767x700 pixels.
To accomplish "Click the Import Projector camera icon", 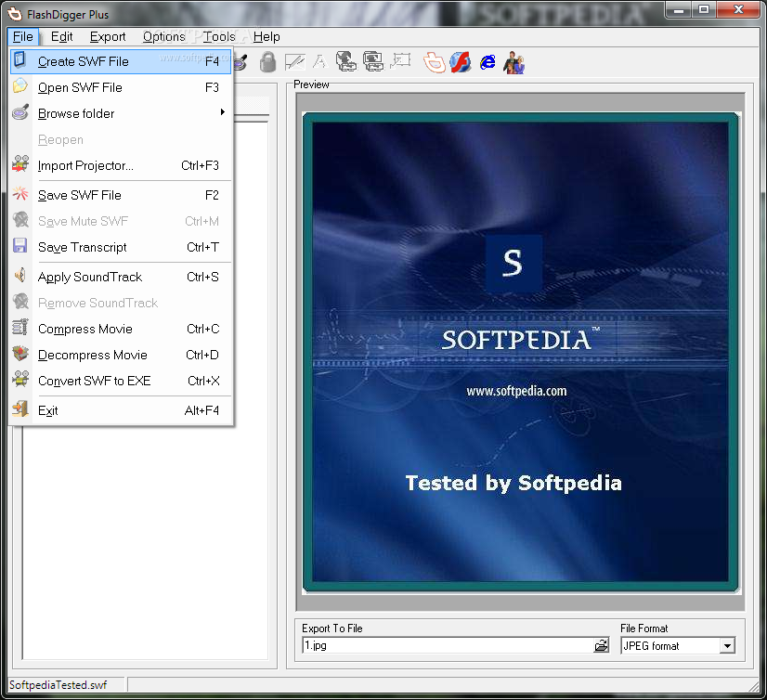I will click(x=20, y=164).
